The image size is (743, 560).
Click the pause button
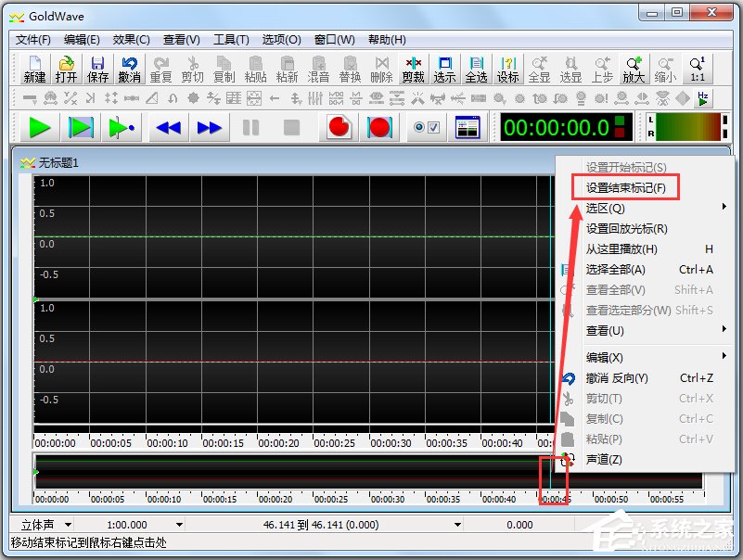click(x=250, y=127)
